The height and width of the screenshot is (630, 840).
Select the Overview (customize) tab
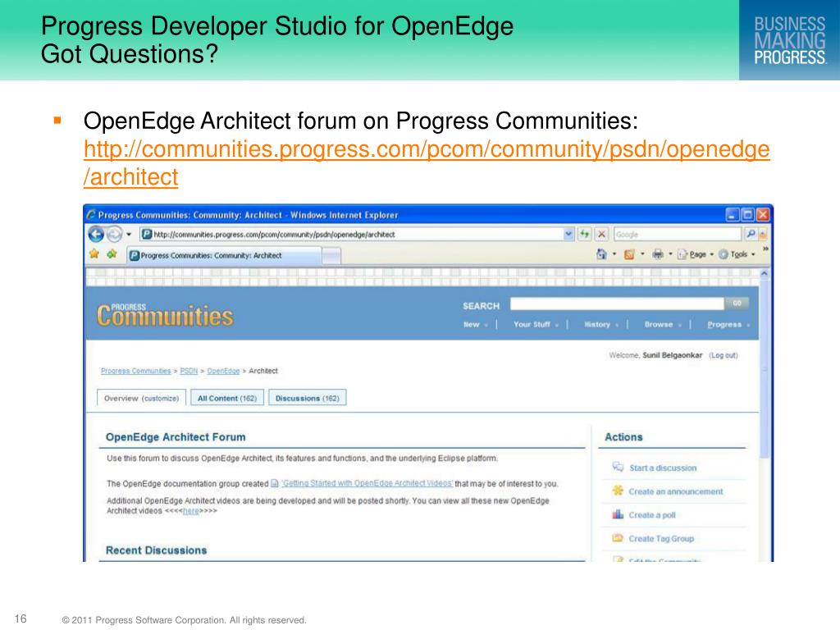tap(141, 398)
